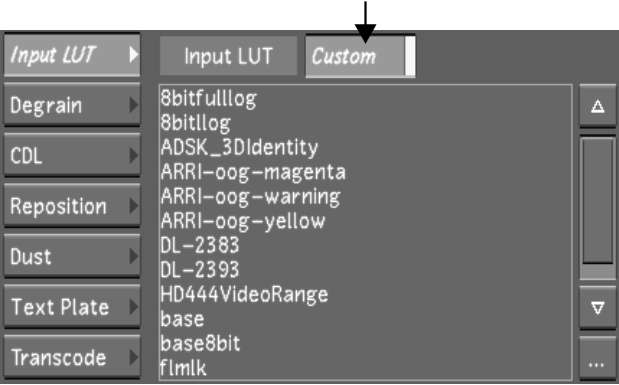Click the Input LUT field button
Screen dimensions: 619x385
click(x=228, y=56)
